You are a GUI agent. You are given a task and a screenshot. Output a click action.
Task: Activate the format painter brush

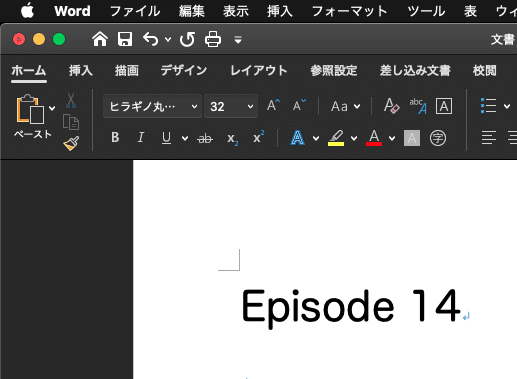tap(71, 143)
